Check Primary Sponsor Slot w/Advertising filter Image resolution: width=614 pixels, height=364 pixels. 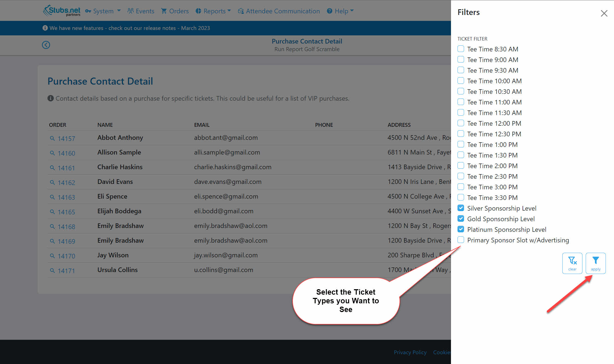(x=461, y=240)
